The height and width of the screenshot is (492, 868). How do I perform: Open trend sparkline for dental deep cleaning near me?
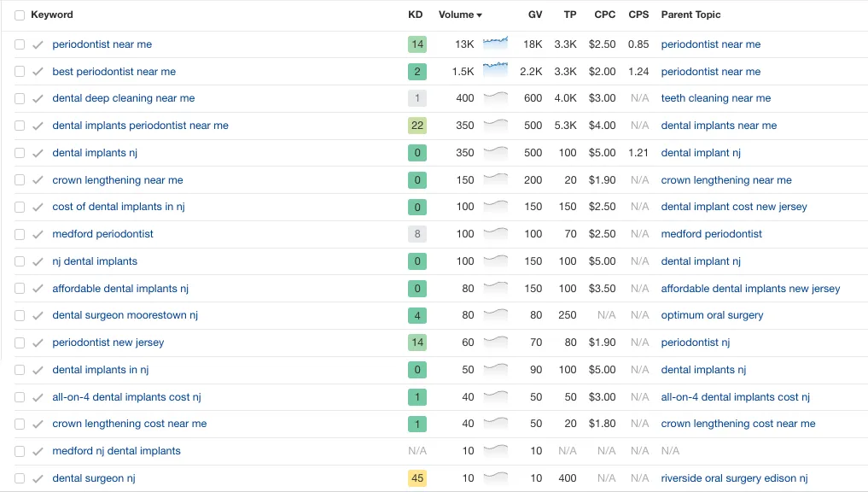point(495,97)
